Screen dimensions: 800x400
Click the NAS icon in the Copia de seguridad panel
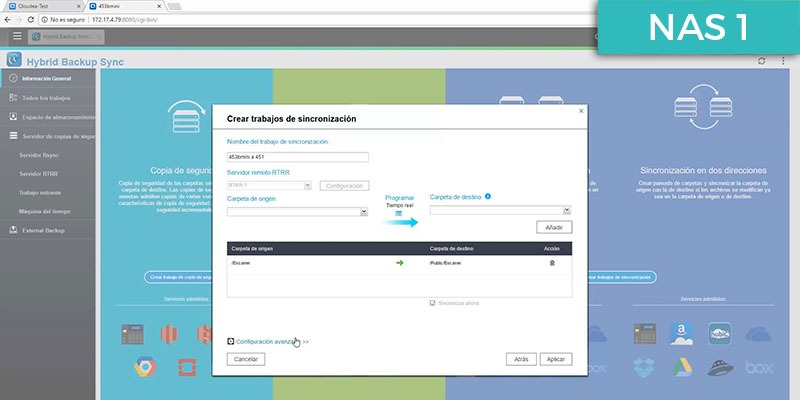click(132, 334)
